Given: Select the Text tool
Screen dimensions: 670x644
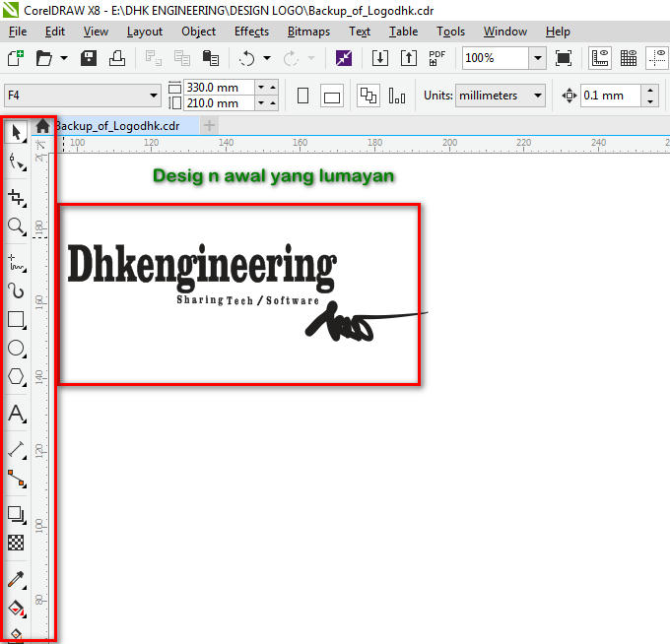Looking at the screenshot, I should 16,414.
